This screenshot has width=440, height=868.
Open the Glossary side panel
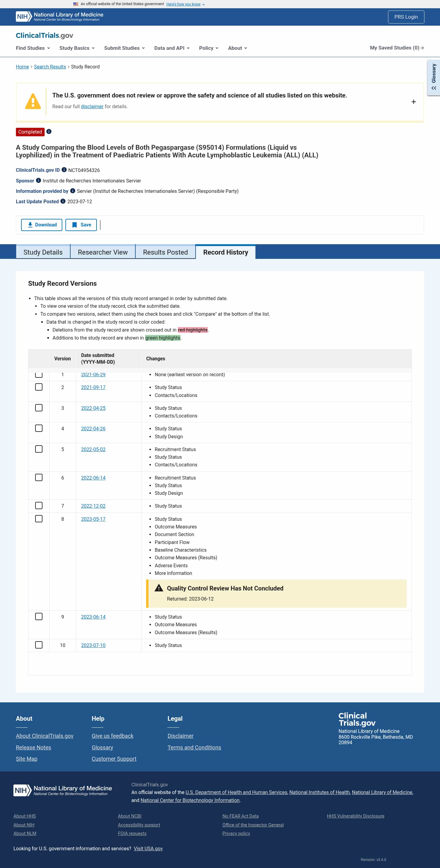click(433, 78)
